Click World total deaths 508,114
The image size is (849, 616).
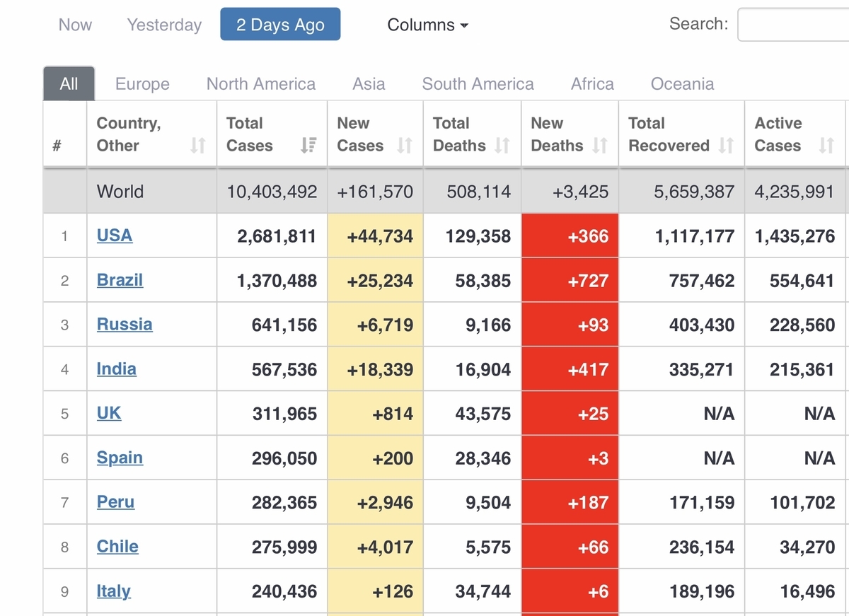point(479,192)
